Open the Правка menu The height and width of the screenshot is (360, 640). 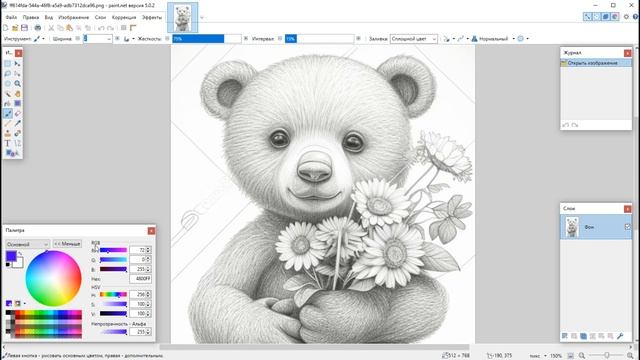pos(31,18)
